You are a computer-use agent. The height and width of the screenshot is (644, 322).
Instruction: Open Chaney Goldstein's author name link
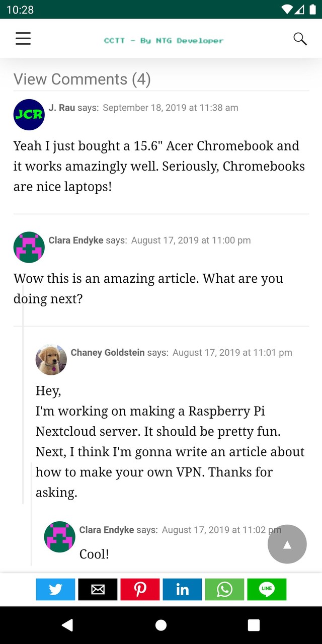pos(108,353)
